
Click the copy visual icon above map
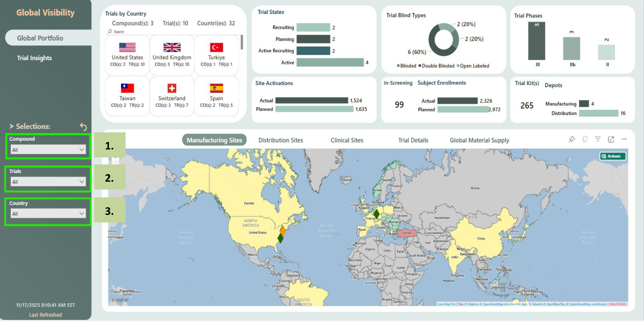coord(585,139)
